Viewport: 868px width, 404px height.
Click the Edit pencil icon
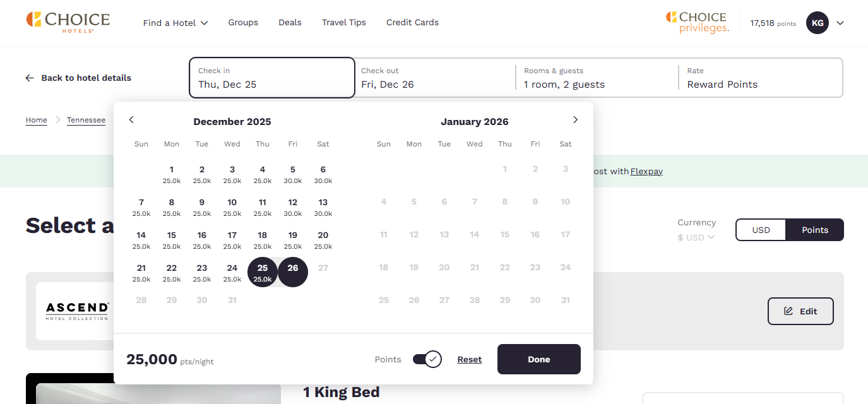[x=788, y=311]
